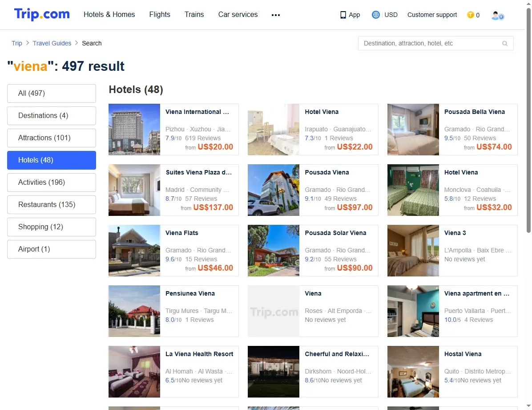Click the 619 Reviews text

coord(203,138)
